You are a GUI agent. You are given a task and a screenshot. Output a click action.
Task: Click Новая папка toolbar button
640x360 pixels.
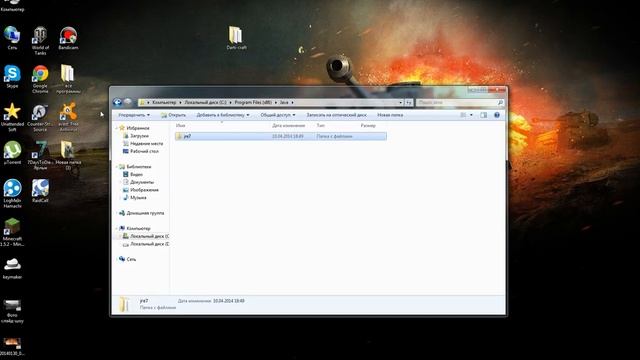390,115
